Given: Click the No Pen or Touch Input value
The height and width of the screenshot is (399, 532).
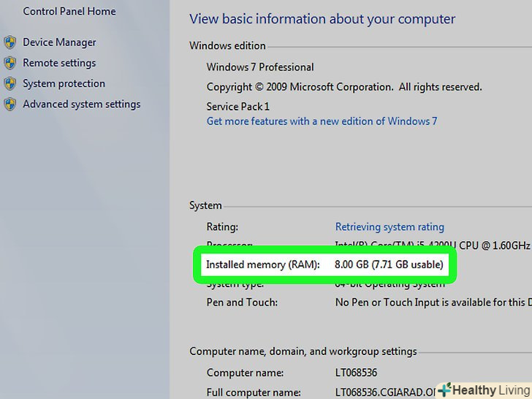Looking at the screenshot, I should point(433,303).
